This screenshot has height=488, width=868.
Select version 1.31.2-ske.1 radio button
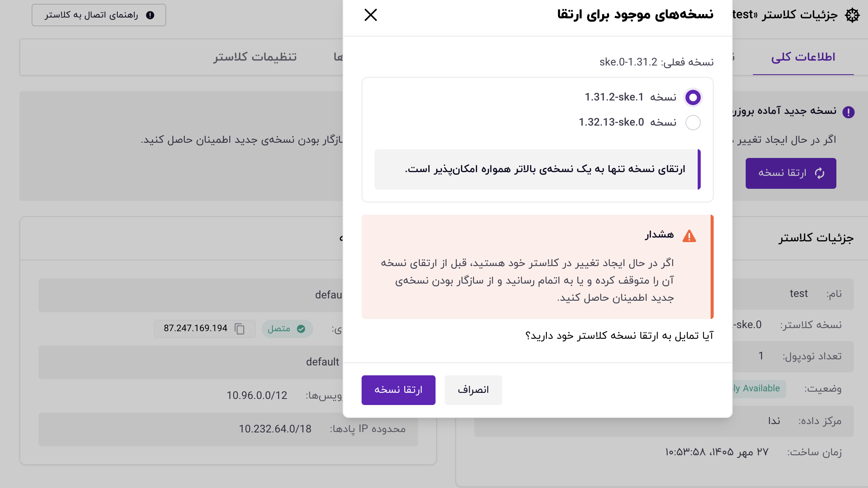click(x=693, y=97)
